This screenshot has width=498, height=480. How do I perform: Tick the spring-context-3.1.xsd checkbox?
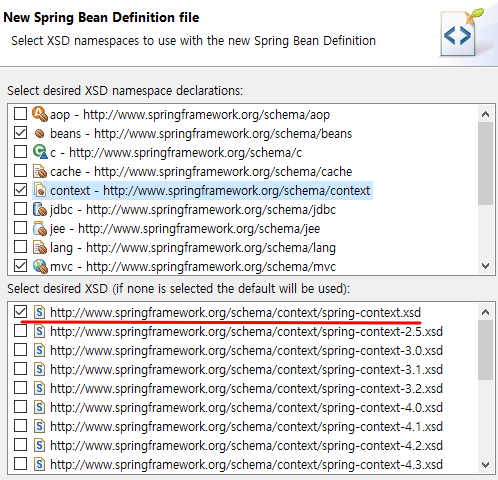20,369
